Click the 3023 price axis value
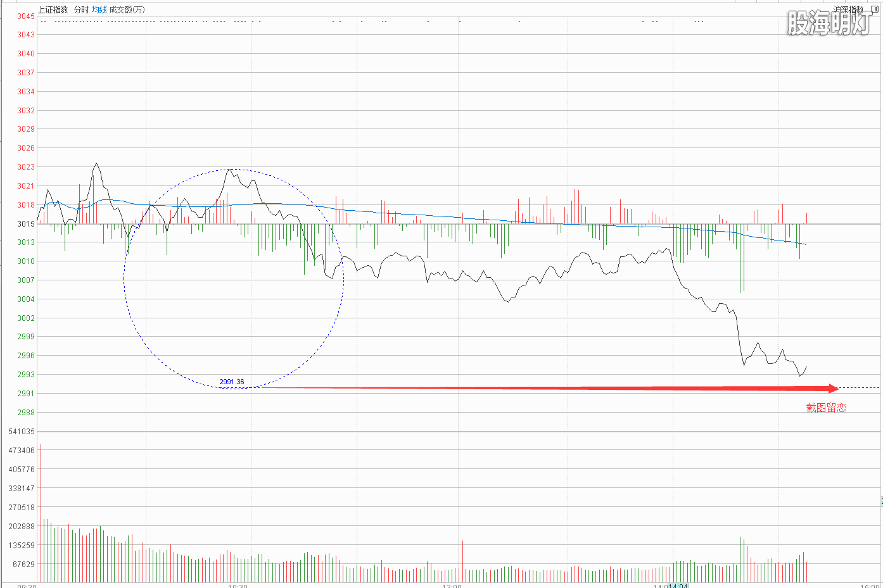883x588 pixels. point(26,167)
